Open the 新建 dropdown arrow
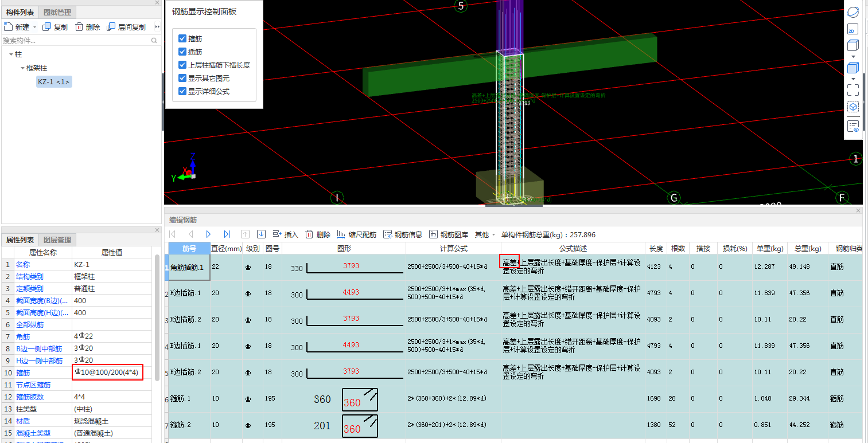This screenshot has width=868, height=443. [34, 27]
